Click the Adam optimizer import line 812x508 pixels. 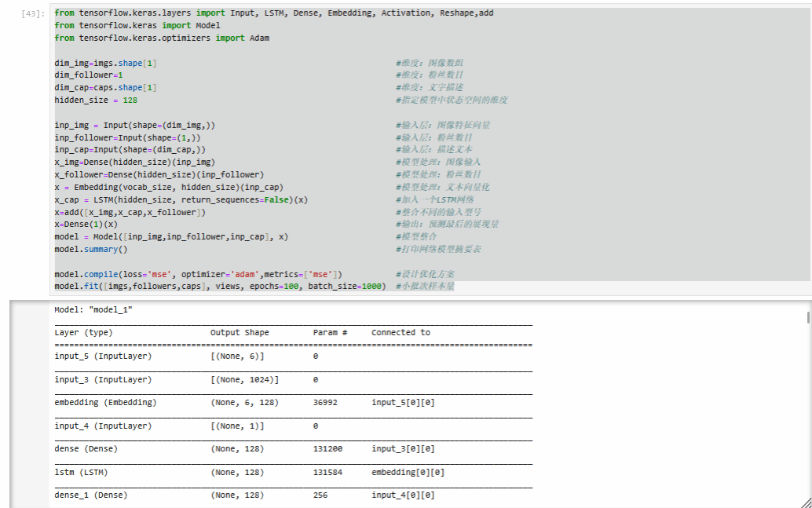(x=162, y=38)
